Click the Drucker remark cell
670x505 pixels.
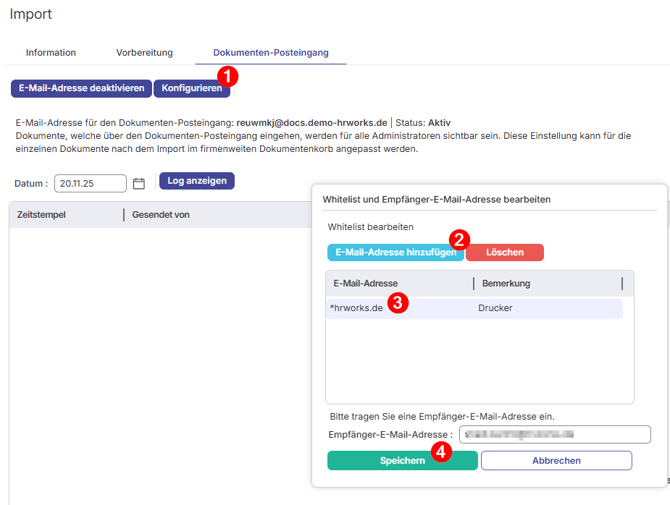coord(495,308)
